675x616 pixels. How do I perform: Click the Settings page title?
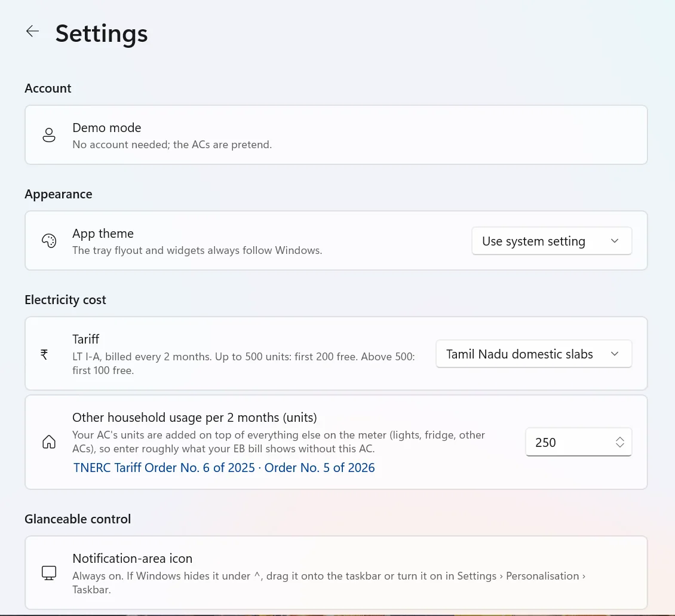[x=102, y=33]
